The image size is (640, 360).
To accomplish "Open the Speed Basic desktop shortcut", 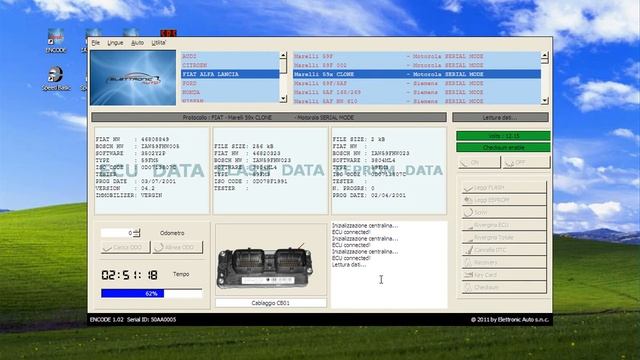I will coord(56,78).
